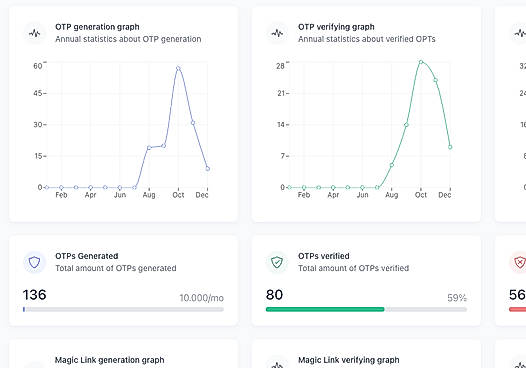Click the blue shield icon for OTPs Generated
This screenshot has width=526, height=368.
click(34, 262)
